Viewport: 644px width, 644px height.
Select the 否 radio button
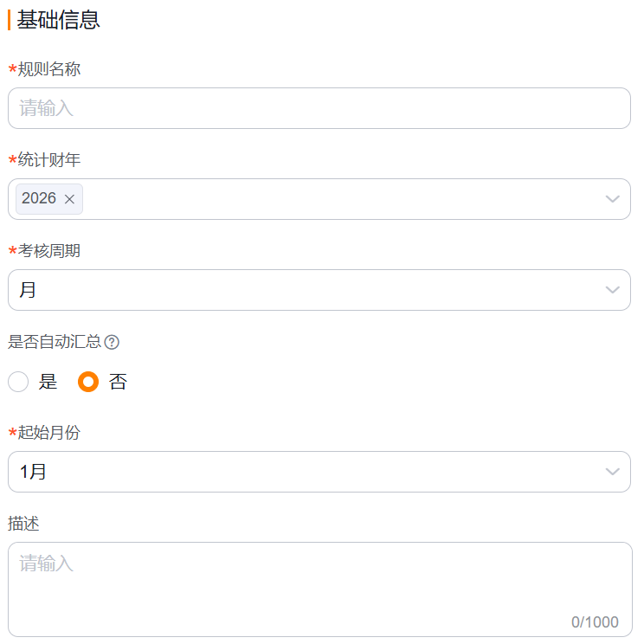point(88,382)
